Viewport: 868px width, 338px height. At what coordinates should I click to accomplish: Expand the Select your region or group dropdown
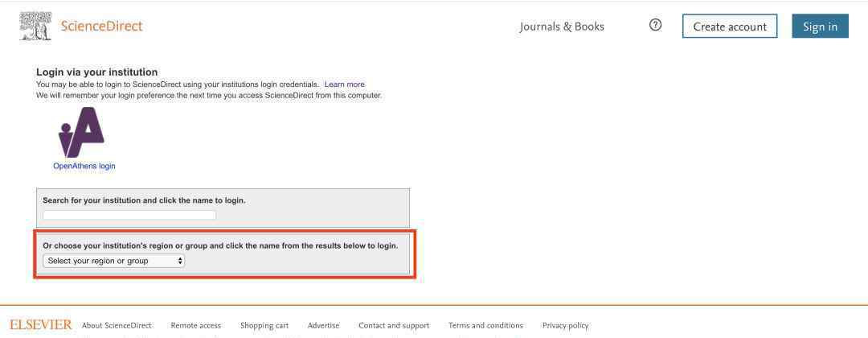point(113,261)
